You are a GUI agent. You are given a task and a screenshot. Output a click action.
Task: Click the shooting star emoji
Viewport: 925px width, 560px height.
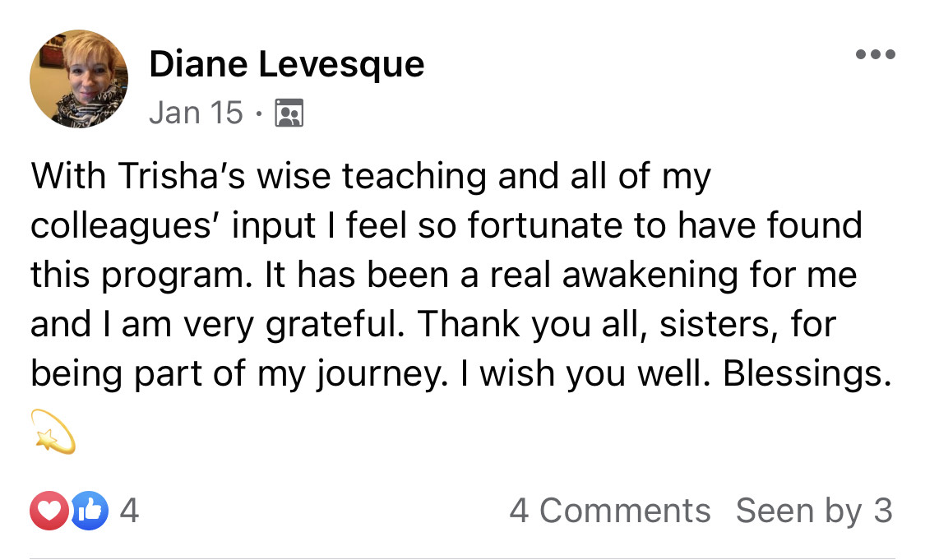click(x=53, y=433)
